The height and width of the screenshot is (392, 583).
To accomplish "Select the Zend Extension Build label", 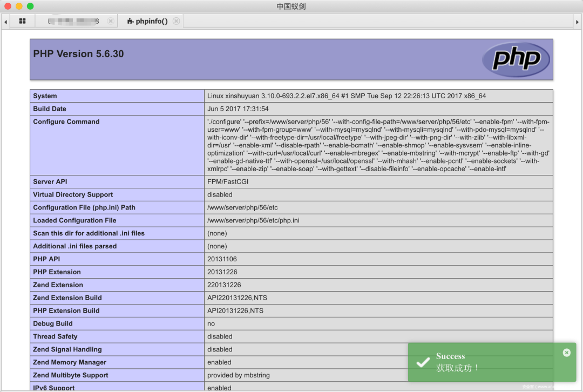I will coord(67,298).
